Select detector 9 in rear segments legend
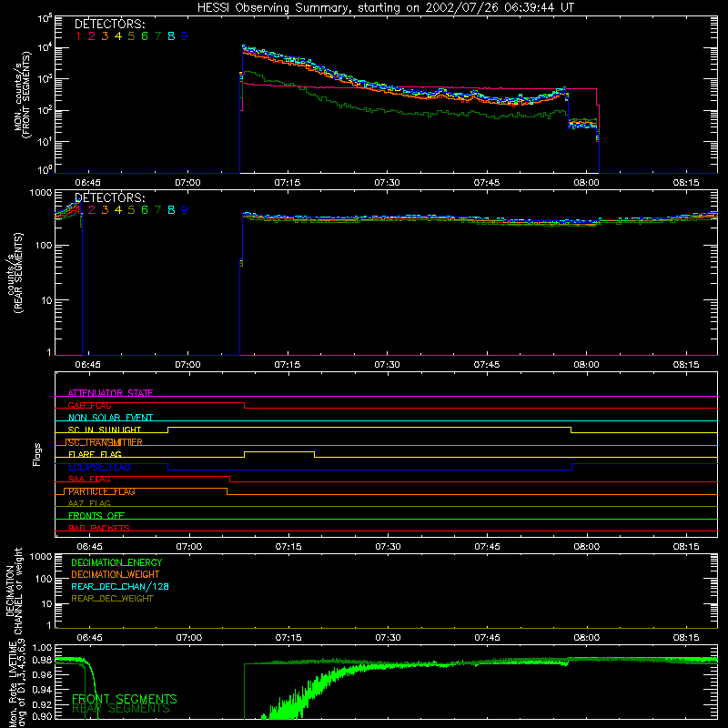 [185, 210]
